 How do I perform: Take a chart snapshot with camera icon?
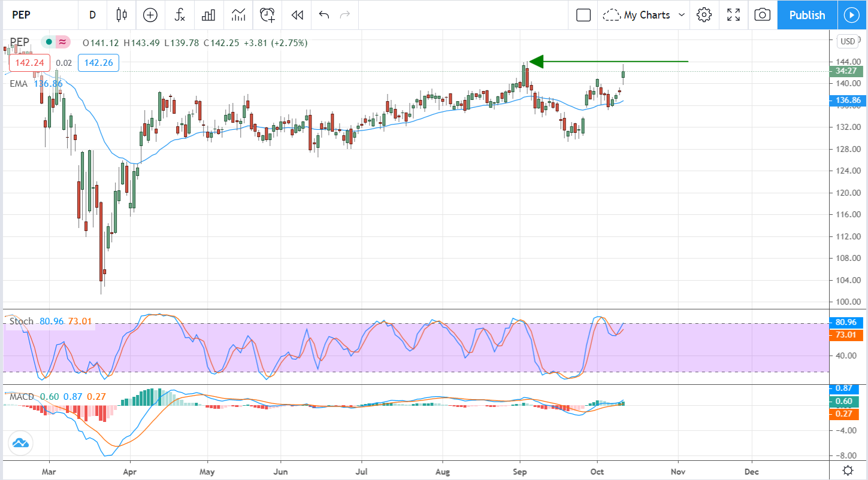point(762,15)
